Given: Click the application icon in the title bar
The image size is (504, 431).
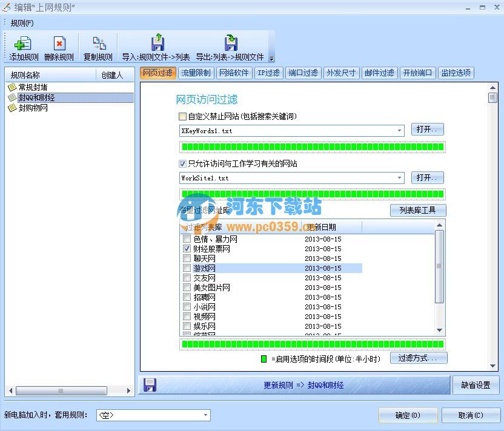Looking at the screenshot, I should [x=5, y=7].
